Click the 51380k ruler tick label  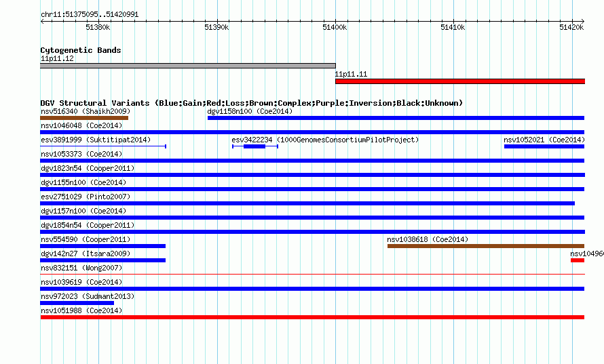[x=98, y=27]
